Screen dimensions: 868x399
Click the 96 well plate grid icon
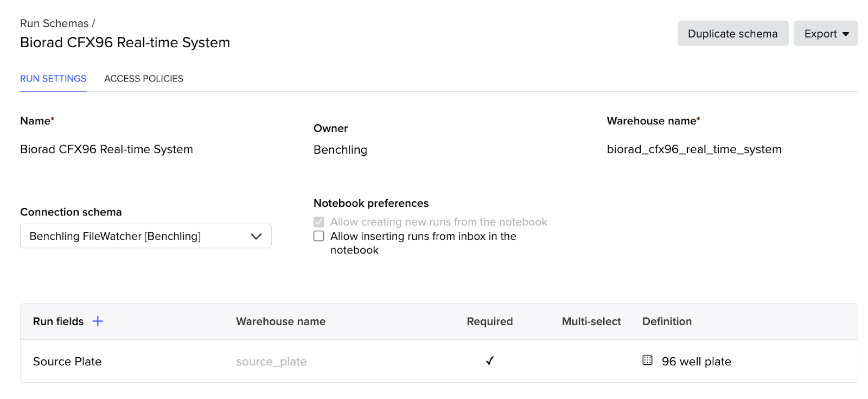pos(647,360)
